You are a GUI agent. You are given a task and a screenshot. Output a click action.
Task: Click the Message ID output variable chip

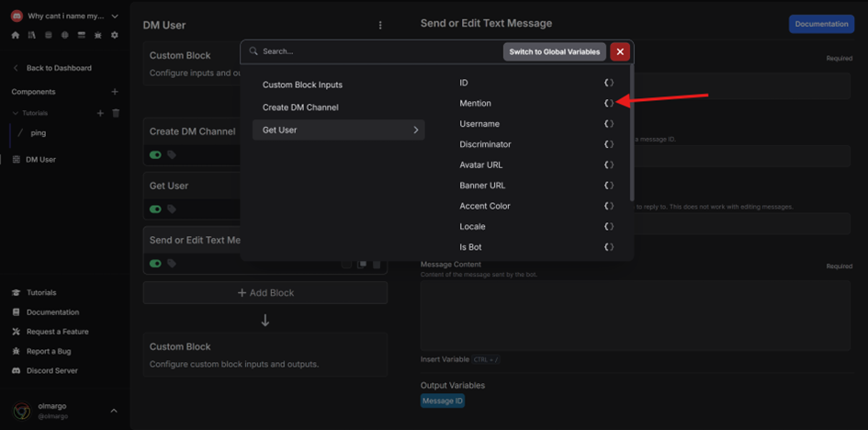pos(443,401)
